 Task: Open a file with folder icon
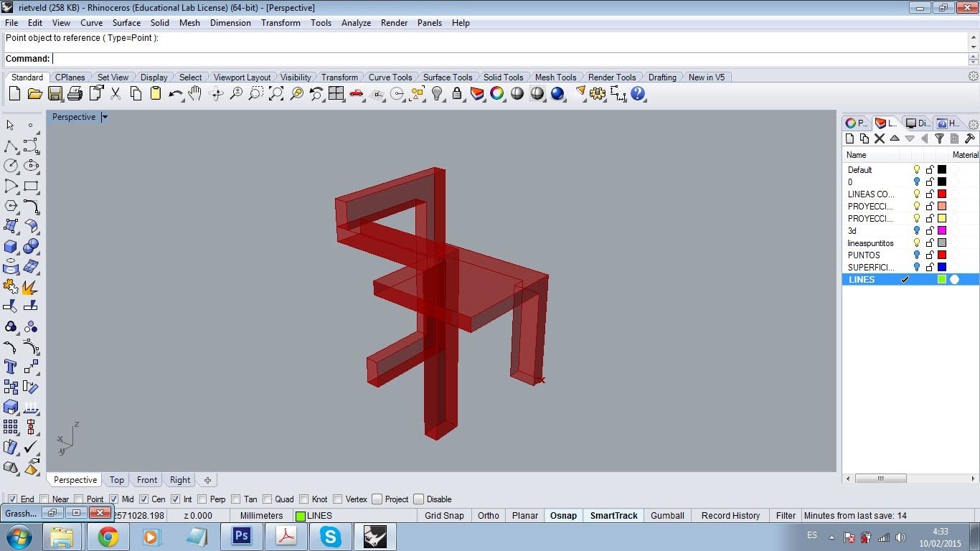[x=34, y=93]
